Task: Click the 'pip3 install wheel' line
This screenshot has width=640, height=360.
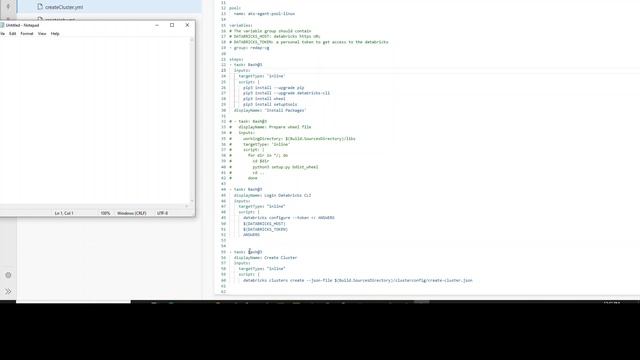Action: (x=264, y=99)
